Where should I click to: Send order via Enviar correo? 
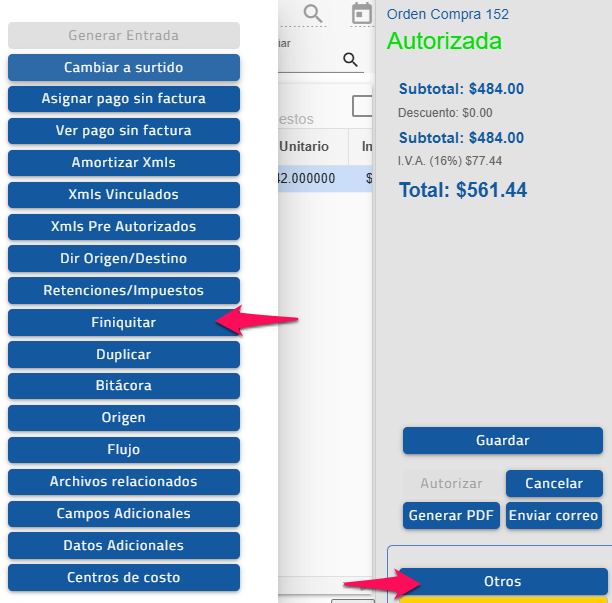(554, 516)
